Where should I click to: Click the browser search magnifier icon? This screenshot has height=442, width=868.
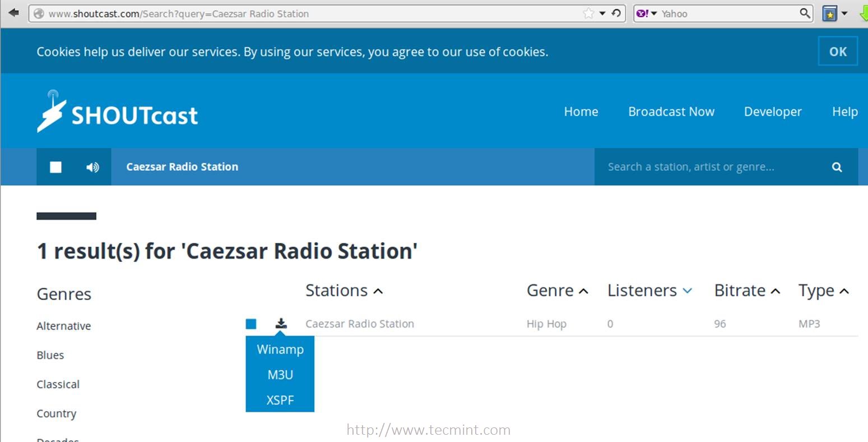tap(805, 13)
